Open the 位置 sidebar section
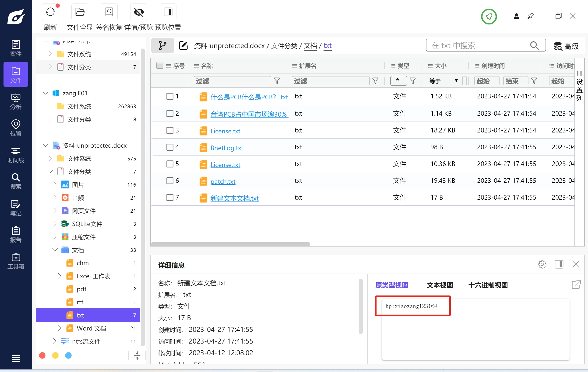 pos(16,128)
